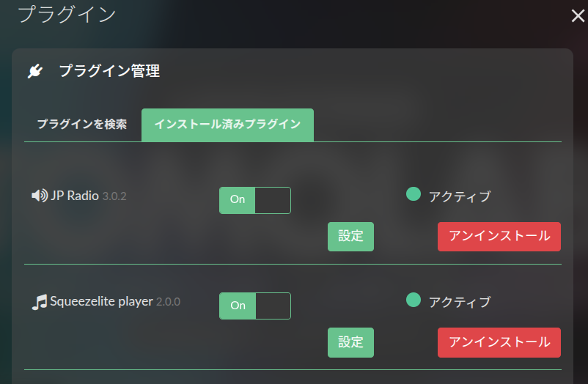Click the プラグイン管理 section heading

(x=109, y=71)
